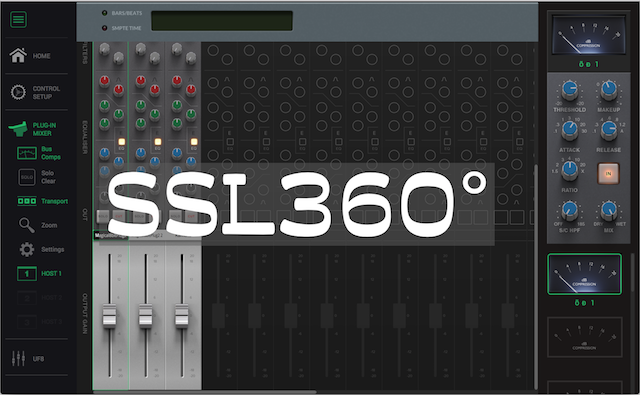Click the dry/wet MIX knob
This screenshot has height=395, width=640.
[x=609, y=209]
